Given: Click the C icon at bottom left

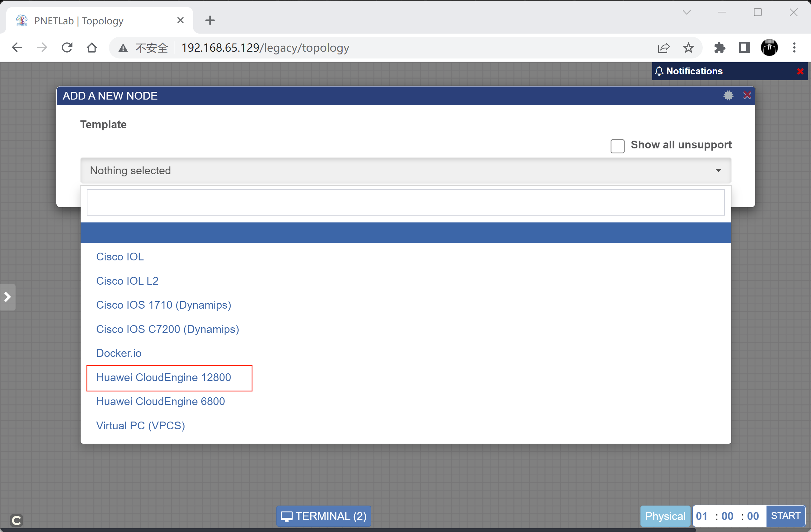Looking at the screenshot, I should coord(16,520).
